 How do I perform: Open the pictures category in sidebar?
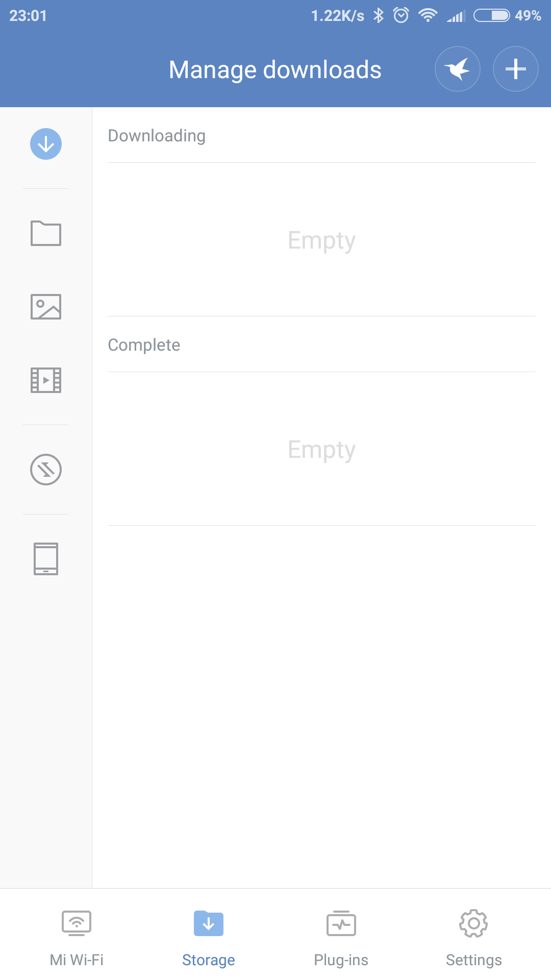(46, 307)
